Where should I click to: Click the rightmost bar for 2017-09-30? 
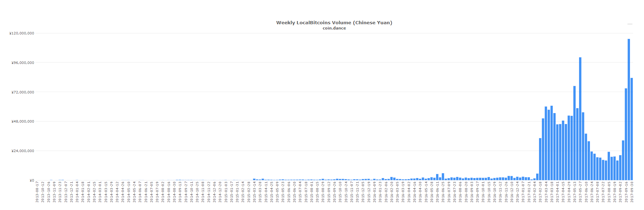(631, 129)
